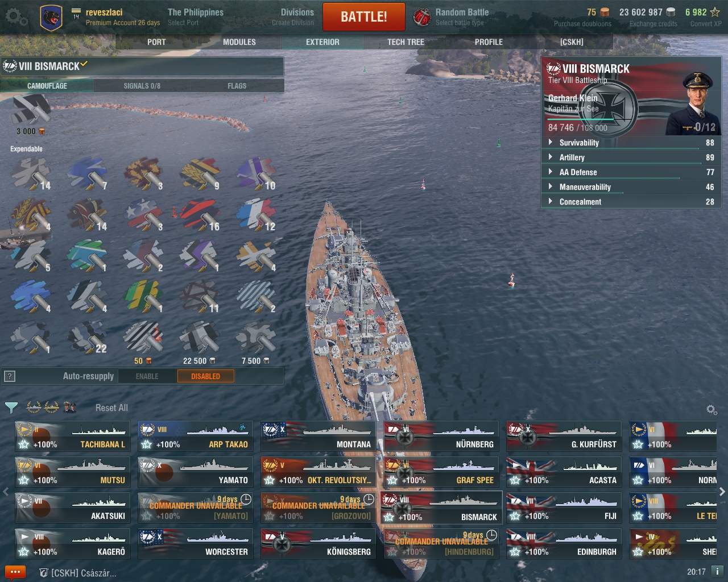
Task: Select the Yamato ship in carousel
Action: pos(196,472)
